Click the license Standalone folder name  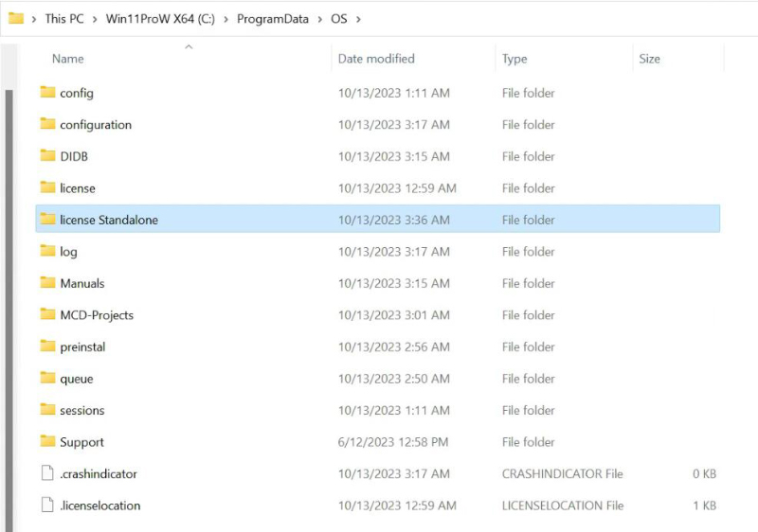tap(109, 221)
